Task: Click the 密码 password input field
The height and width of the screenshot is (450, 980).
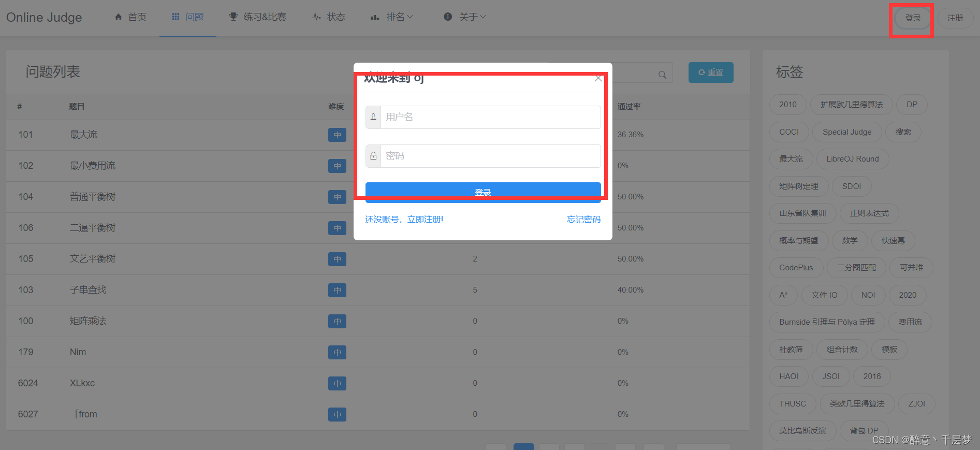Action: tap(490, 156)
